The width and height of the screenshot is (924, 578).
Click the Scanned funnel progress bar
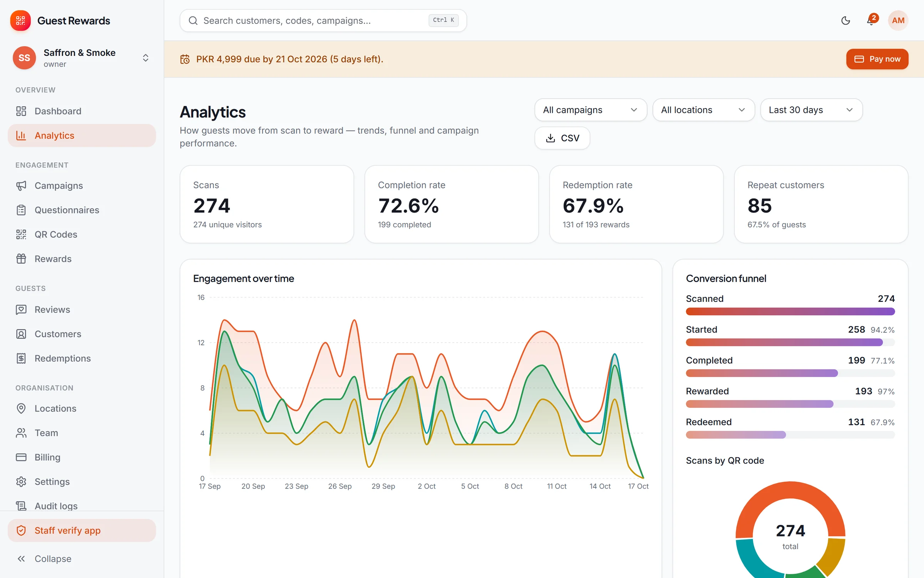click(x=790, y=311)
